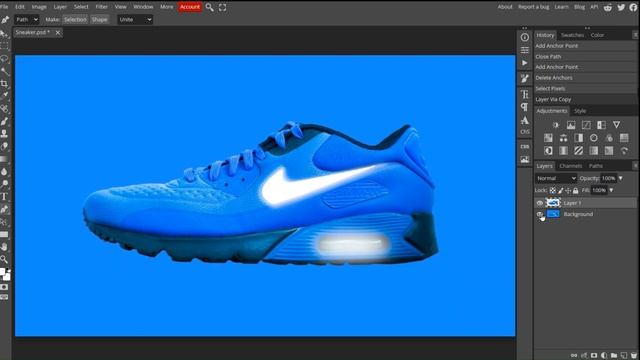640x360 pixels.
Task: Create a new folder icon in Layers
Action: point(614,356)
